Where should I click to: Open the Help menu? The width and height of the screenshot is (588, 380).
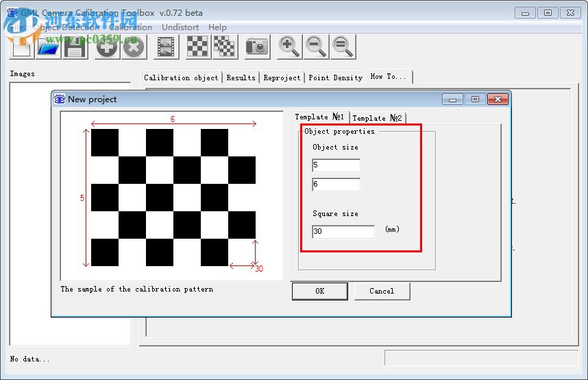click(x=217, y=27)
